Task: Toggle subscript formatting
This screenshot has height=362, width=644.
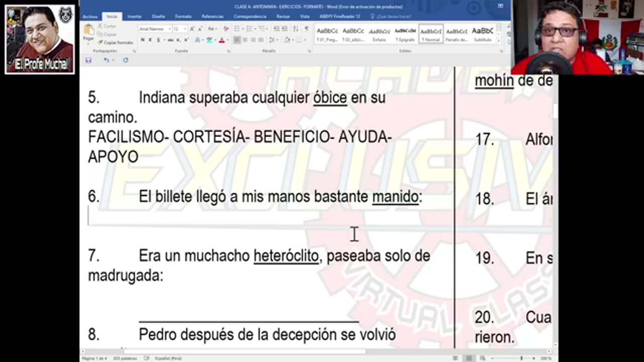Action: click(178, 40)
